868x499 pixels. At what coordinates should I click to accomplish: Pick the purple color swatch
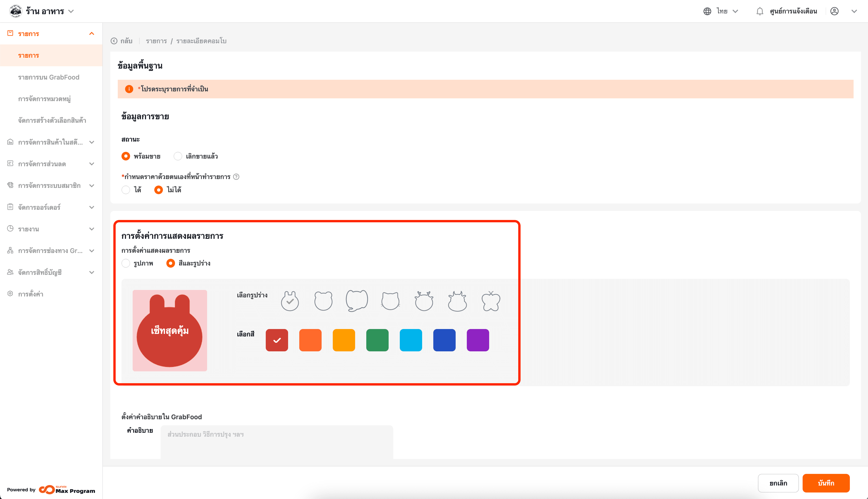[x=477, y=340]
